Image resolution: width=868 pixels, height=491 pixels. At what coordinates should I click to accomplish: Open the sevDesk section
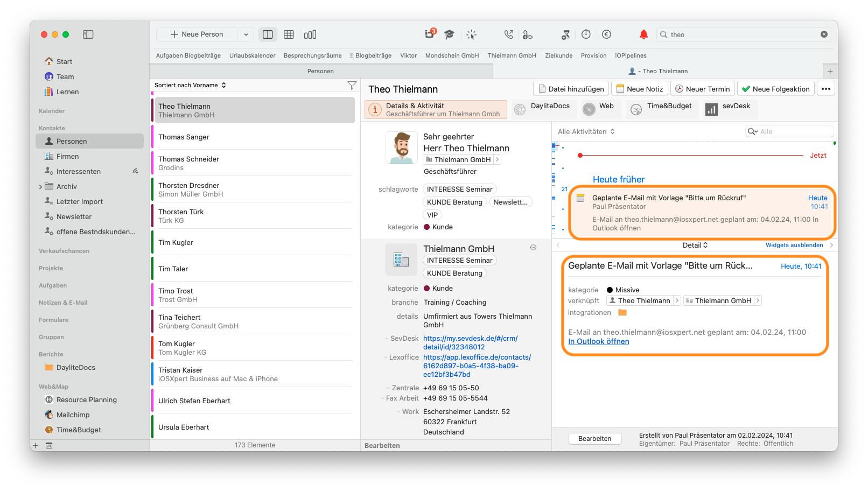tap(729, 109)
